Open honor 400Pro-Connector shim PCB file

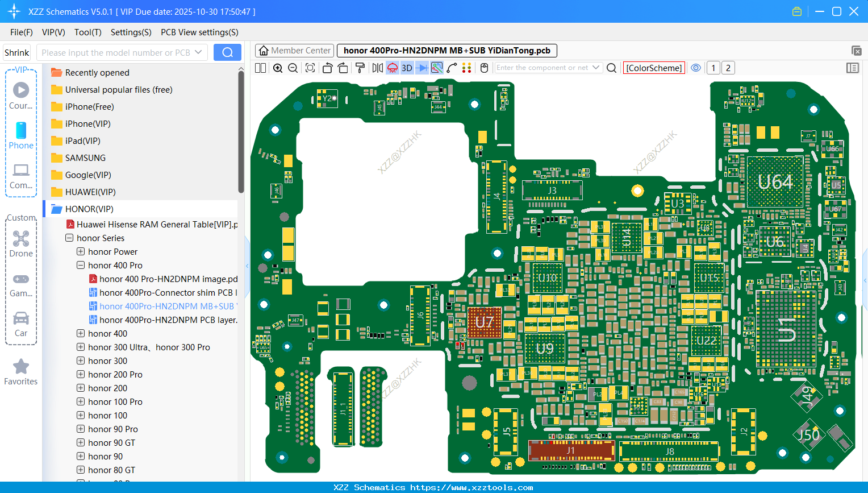[163, 293]
